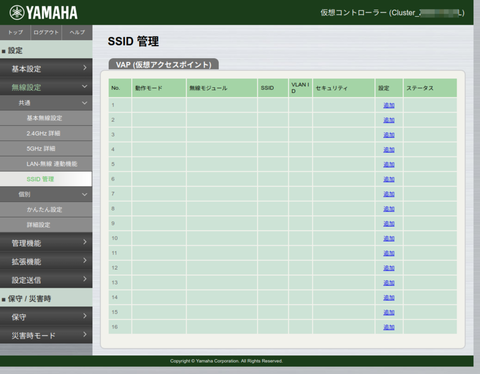Open the トップ tab

click(15, 32)
